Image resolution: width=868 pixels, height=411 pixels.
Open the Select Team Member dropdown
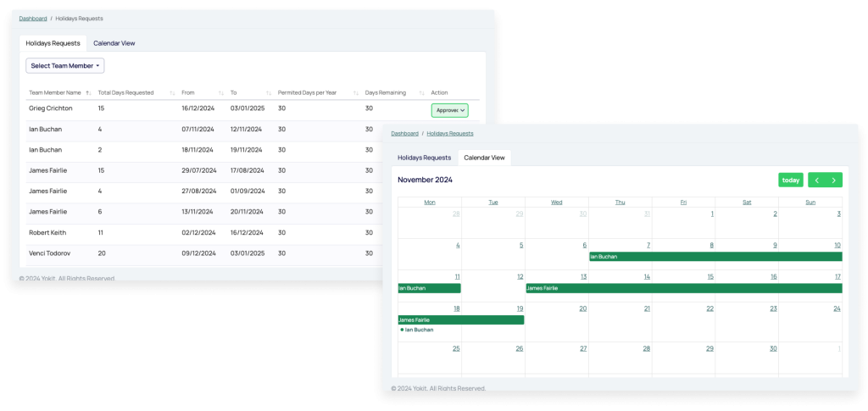click(65, 65)
